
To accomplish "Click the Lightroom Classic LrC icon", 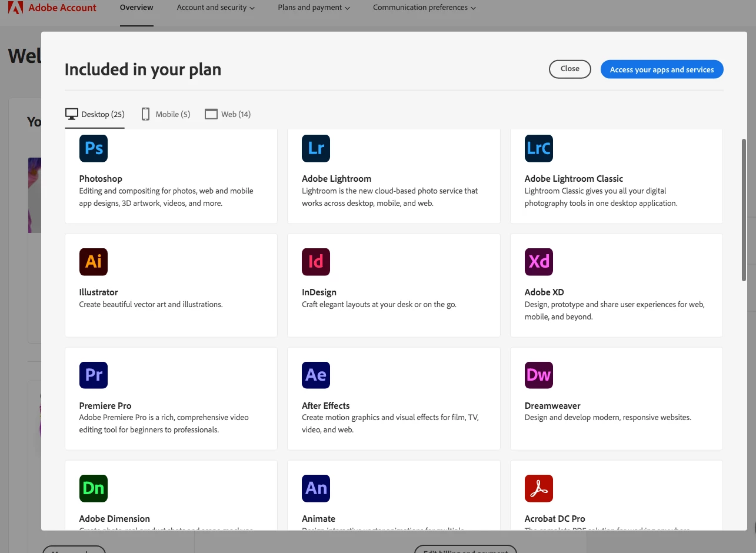I will [539, 148].
